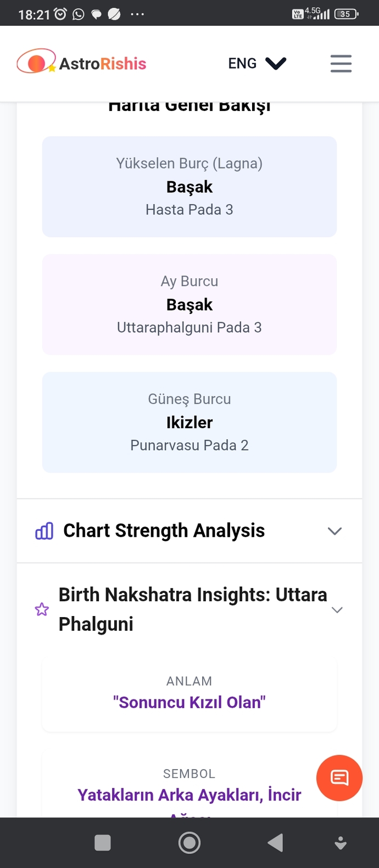Collapse Birth Nakshatra Insights chevron
The height and width of the screenshot is (868, 379).
(337, 610)
